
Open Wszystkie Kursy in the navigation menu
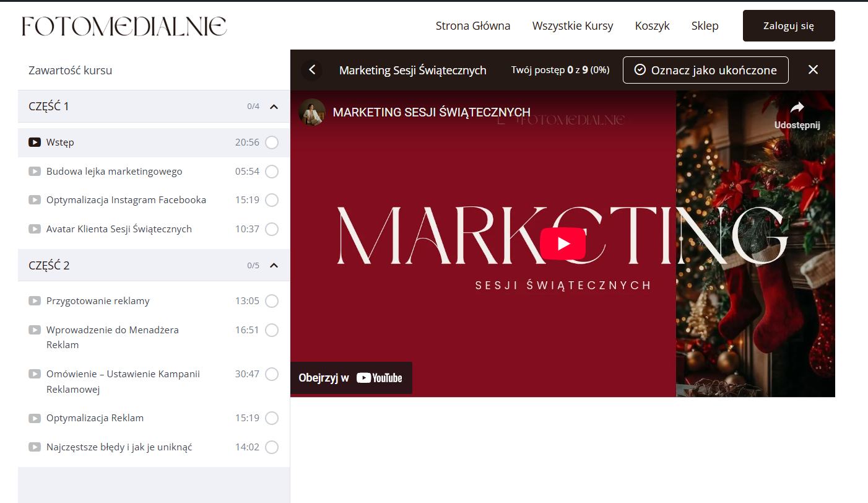pyautogui.click(x=572, y=26)
